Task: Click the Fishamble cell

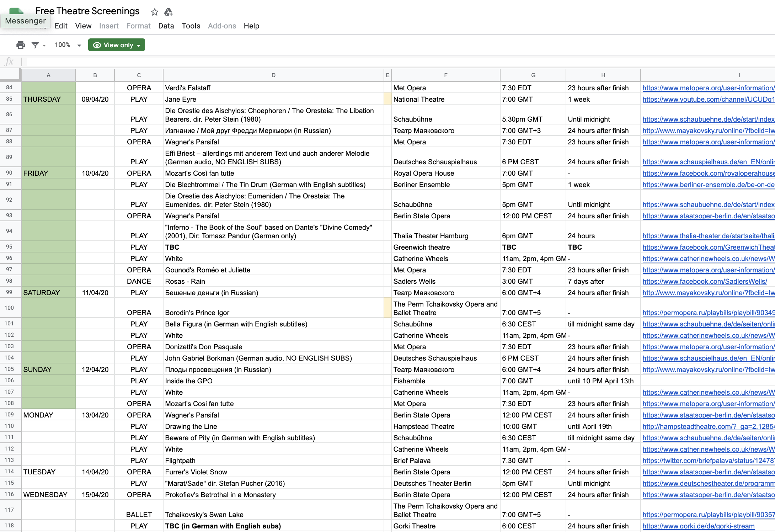Action: tap(445, 381)
